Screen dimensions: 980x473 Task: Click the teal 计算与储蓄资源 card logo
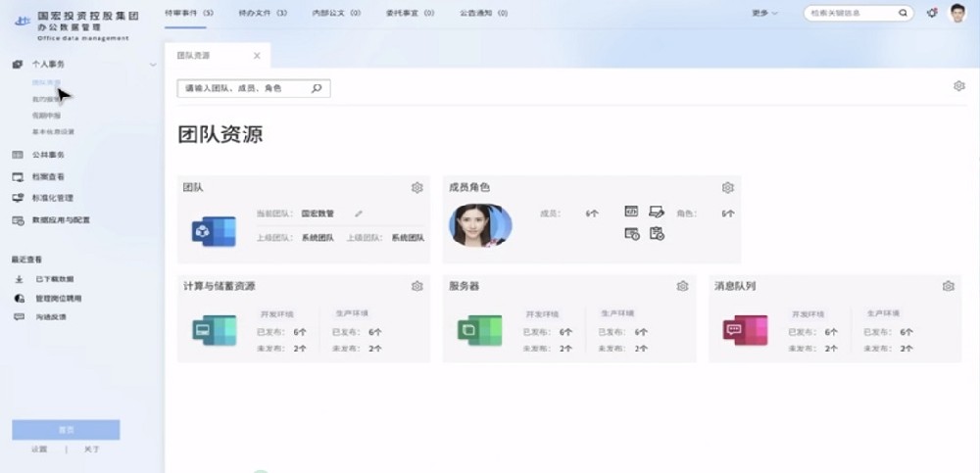coord(214,331)
